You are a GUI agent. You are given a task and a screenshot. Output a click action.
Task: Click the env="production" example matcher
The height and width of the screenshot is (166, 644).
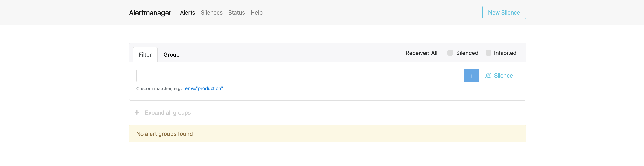click(204, 88)
